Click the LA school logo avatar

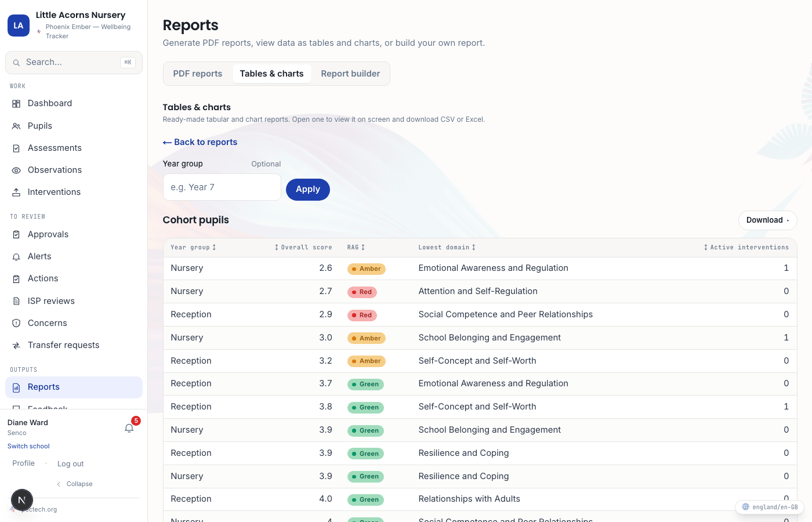[19, 26]
